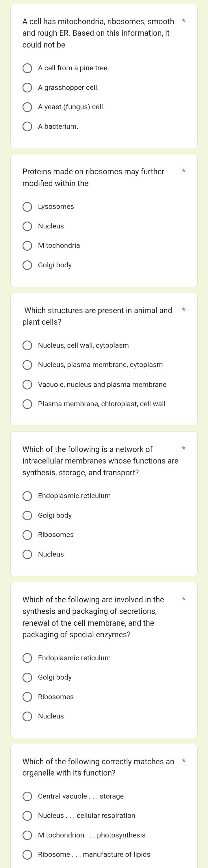This screenshot has width=208, height=868.
Task: Pick 'Plasma membrane, chloroplast, cell wall'
Action: [x=27, y=404]
